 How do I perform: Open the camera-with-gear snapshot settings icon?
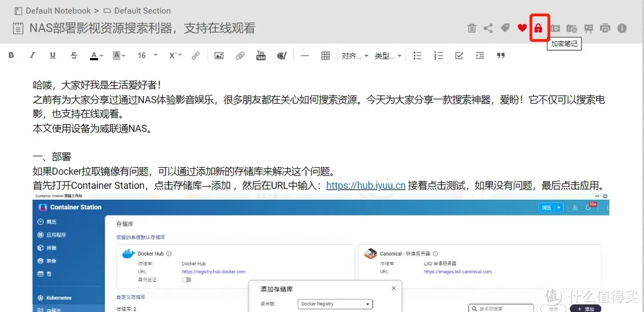pos(572,29)
